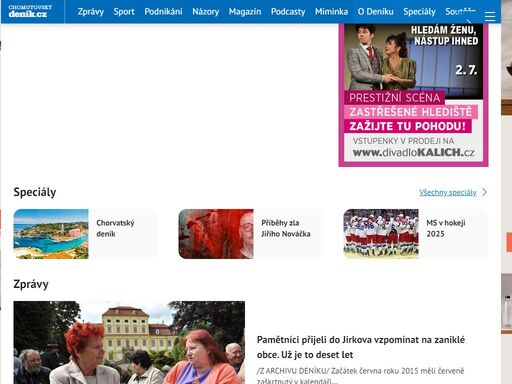Click the divadlo Kalich advertisement banner
The height and width of the screenshot is (384, 512).
(x=413, y=95)
